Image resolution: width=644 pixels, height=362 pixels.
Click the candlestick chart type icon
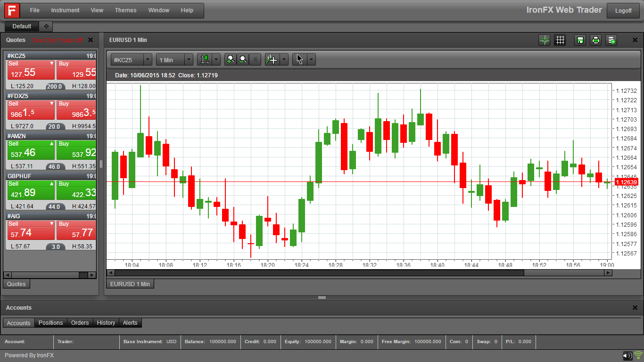205,59
